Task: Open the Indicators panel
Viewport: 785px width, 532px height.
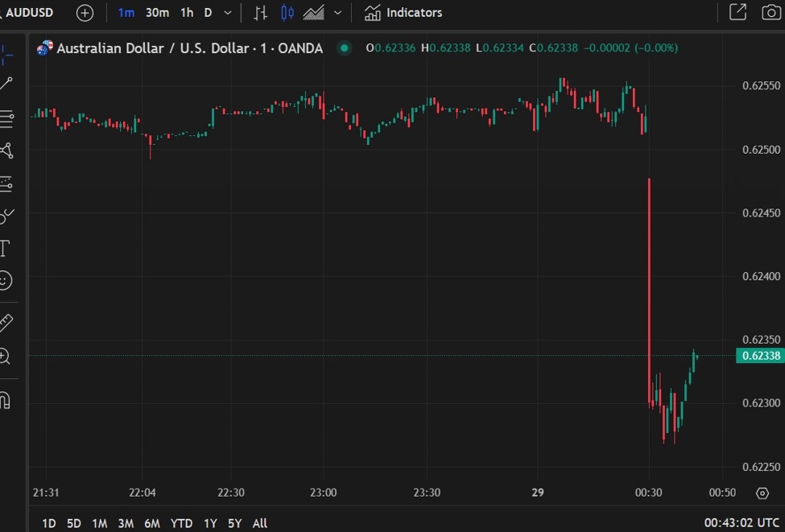Action: coord(403,12)
